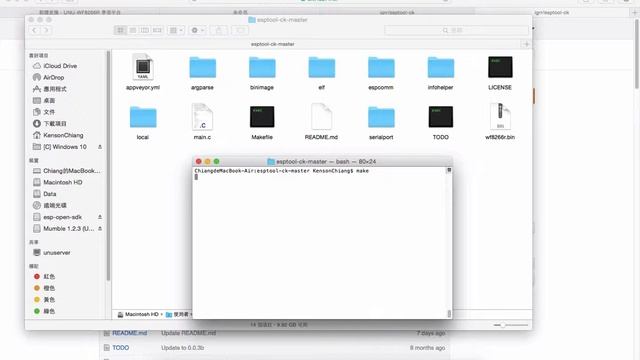Viewport: 640px width, 360px height.
Task: Select the esptool-ck-master Finder tab
Action: (273, 44)
